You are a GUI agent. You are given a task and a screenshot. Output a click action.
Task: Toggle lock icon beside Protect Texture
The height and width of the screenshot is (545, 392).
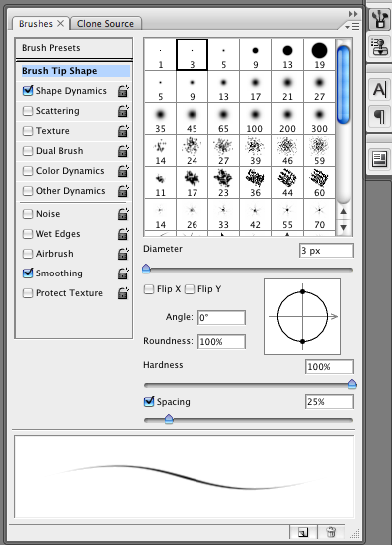tap(123, 293)
